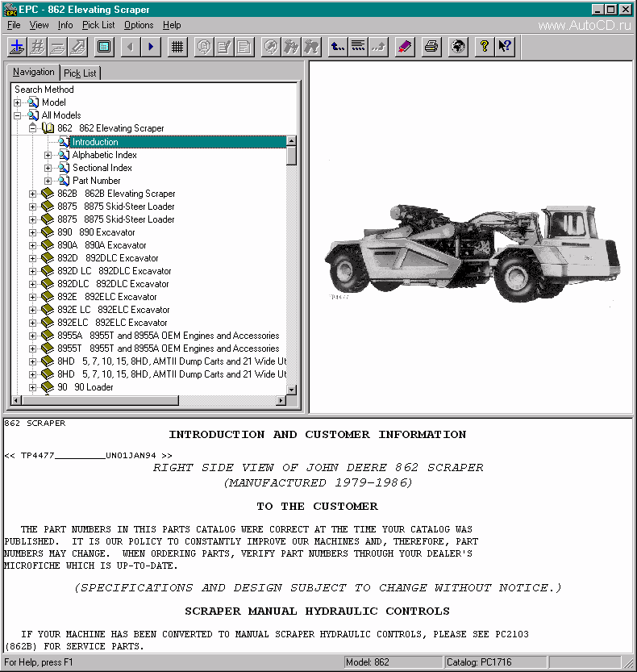Expand the 90 Loader node
This screenshot has width=637, height=672.
pos(32,387)
